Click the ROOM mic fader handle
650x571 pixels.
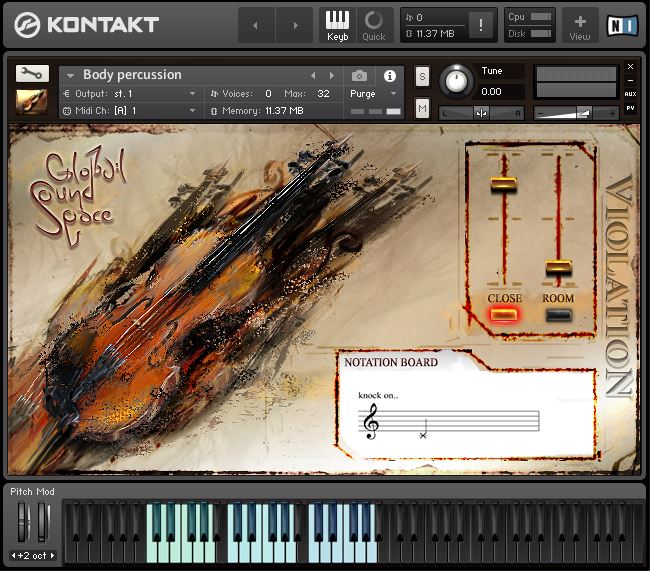(x=558, y=267)
